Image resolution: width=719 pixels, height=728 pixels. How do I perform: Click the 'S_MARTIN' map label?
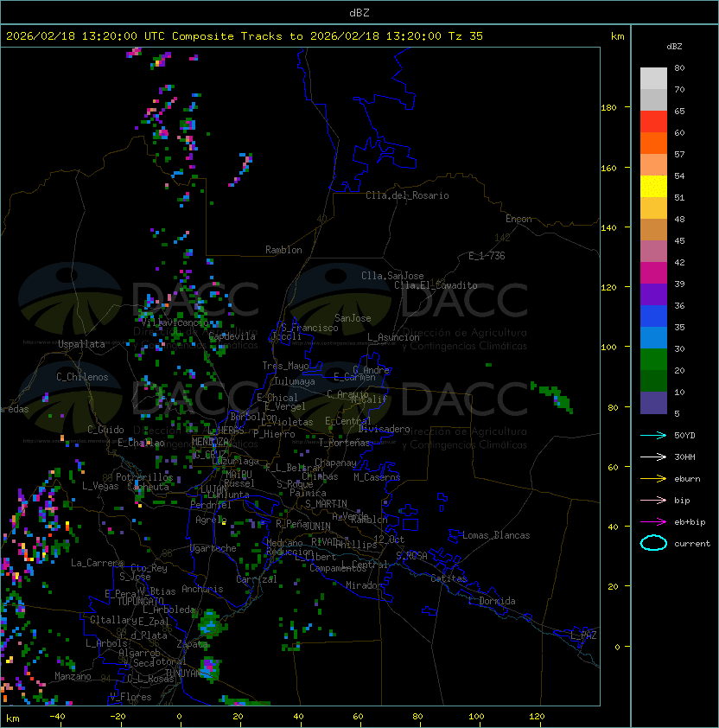click(326, 504)
